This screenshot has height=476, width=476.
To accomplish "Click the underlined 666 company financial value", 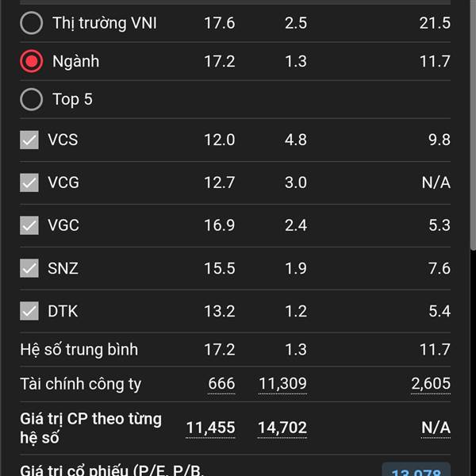I will pyautogui.click(x=221, y=384).
